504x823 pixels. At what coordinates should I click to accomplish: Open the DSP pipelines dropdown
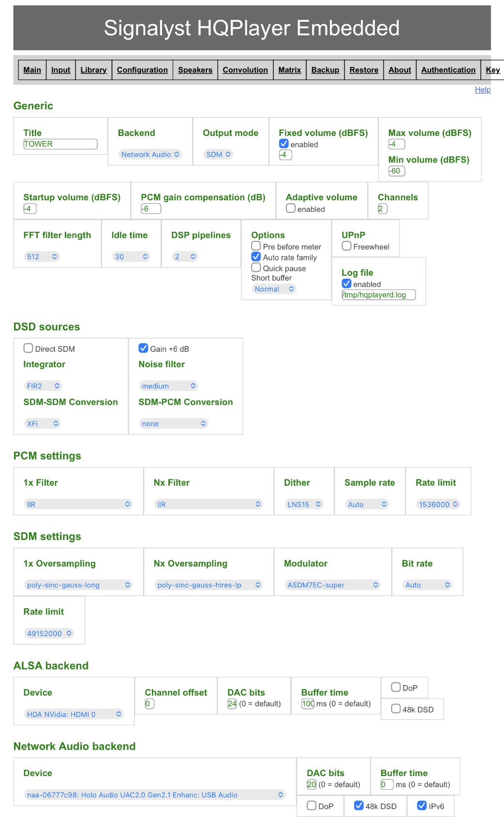185,256
